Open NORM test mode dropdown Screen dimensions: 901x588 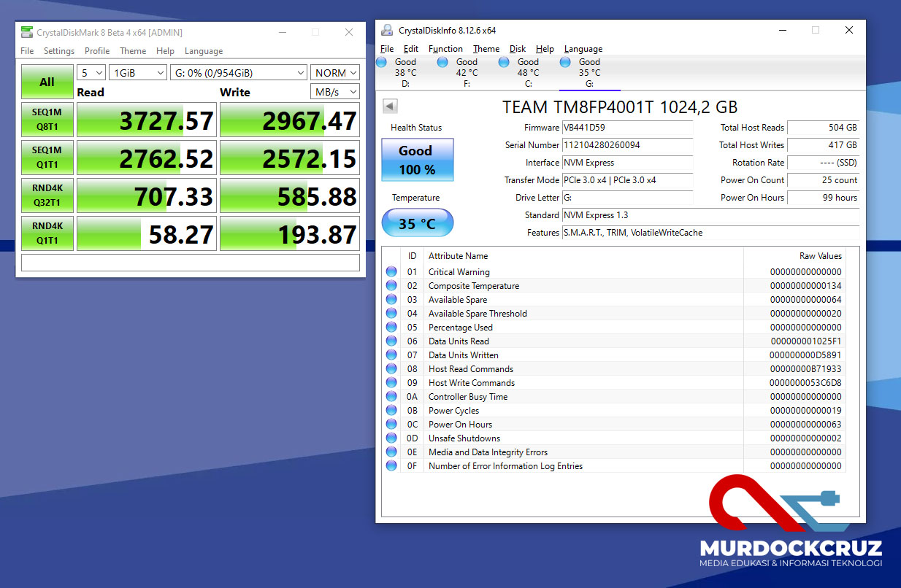pyautogui.click(x=335, y=73)
